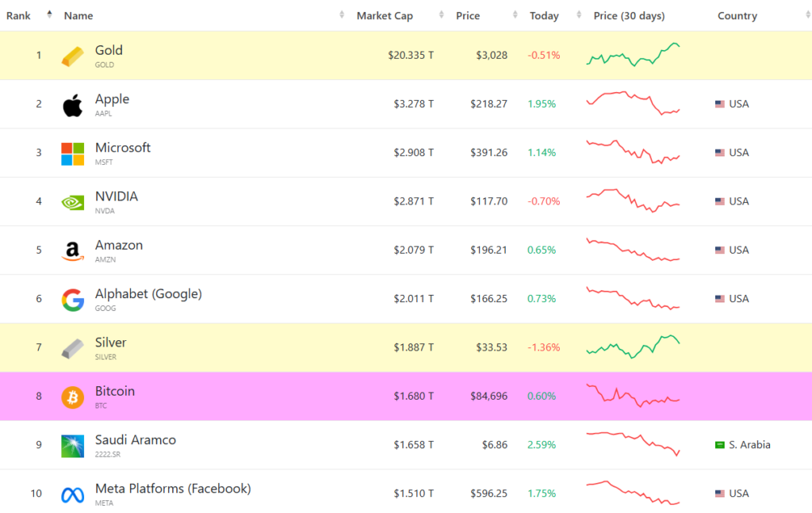Click Gold's 30-day price chart

pos(633,55)
